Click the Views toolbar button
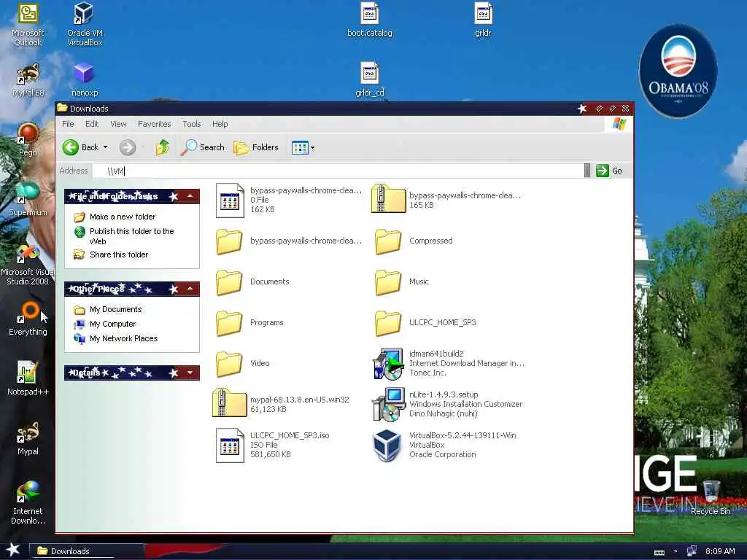 click(300, 147)
